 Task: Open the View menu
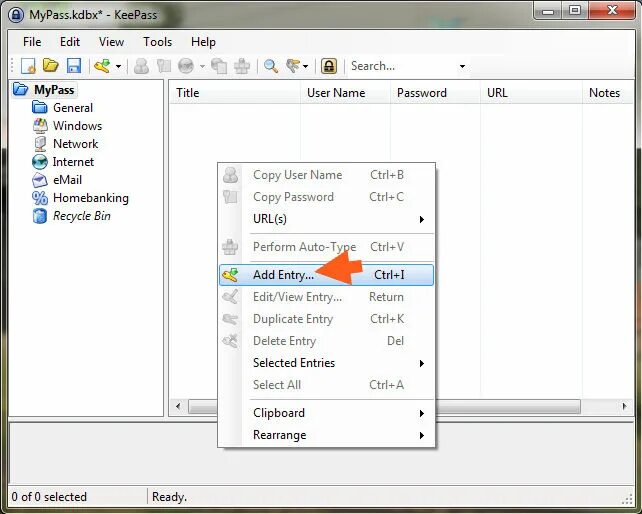111,42
